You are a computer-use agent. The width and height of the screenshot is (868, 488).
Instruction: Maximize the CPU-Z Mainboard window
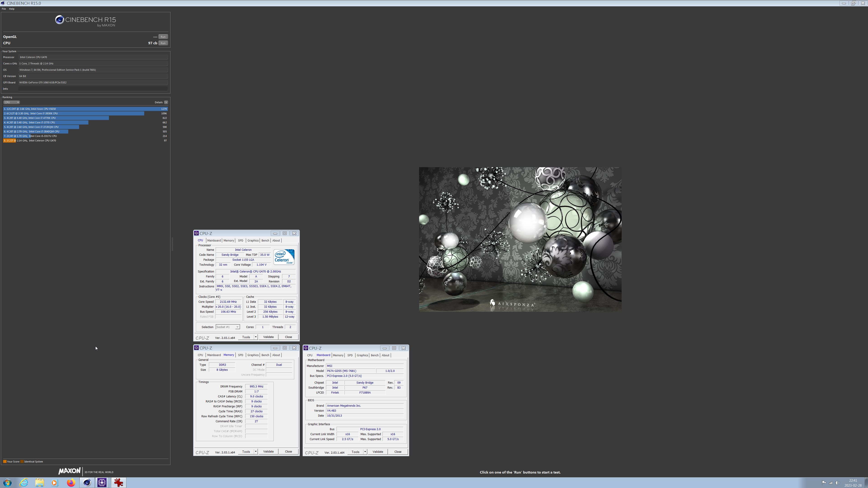pos(394,348)
